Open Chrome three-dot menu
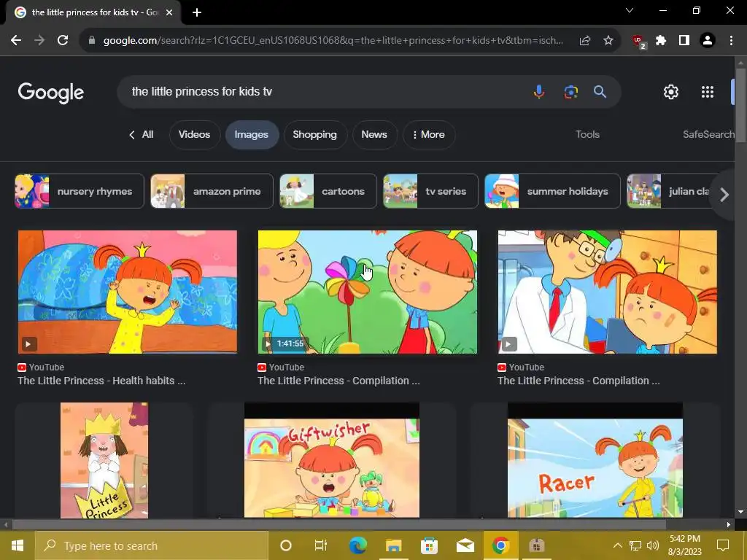Viewport: 747px width, 560px height. click(731, 41)
